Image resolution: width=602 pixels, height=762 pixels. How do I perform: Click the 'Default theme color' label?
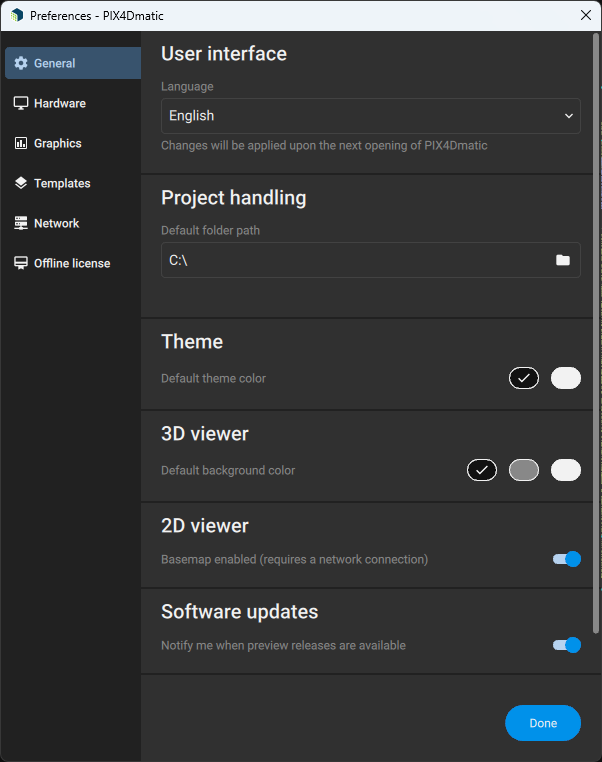point(213,378)
